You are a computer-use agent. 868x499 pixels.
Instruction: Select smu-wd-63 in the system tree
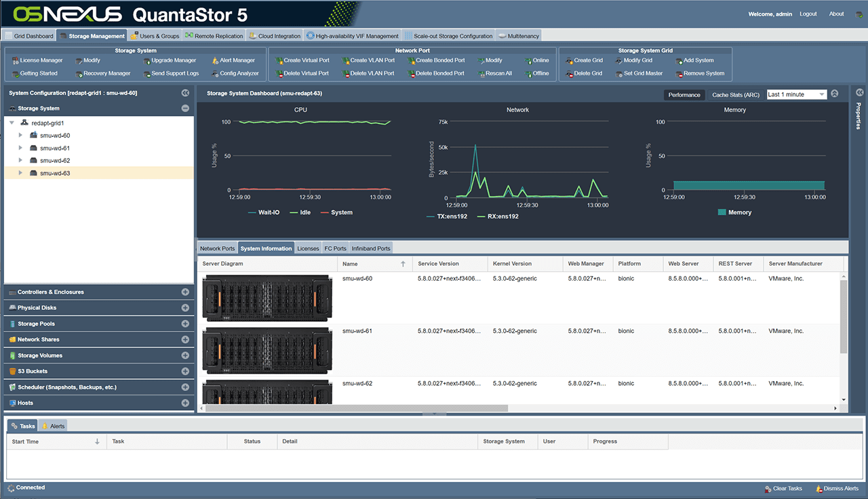coord(99,173)
